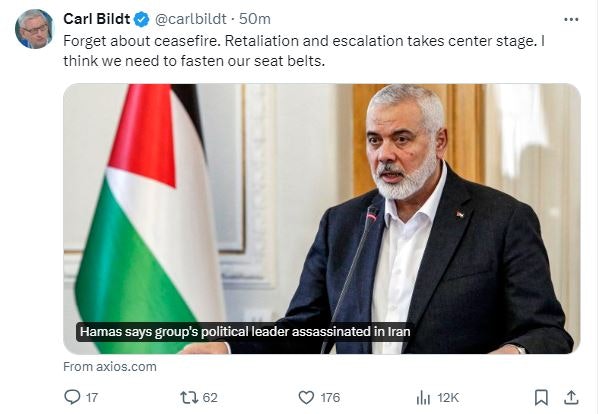Bookmark this tweet
Image resolution: width=601 pixels, height=414 pixels.
(x=541, y=397)
